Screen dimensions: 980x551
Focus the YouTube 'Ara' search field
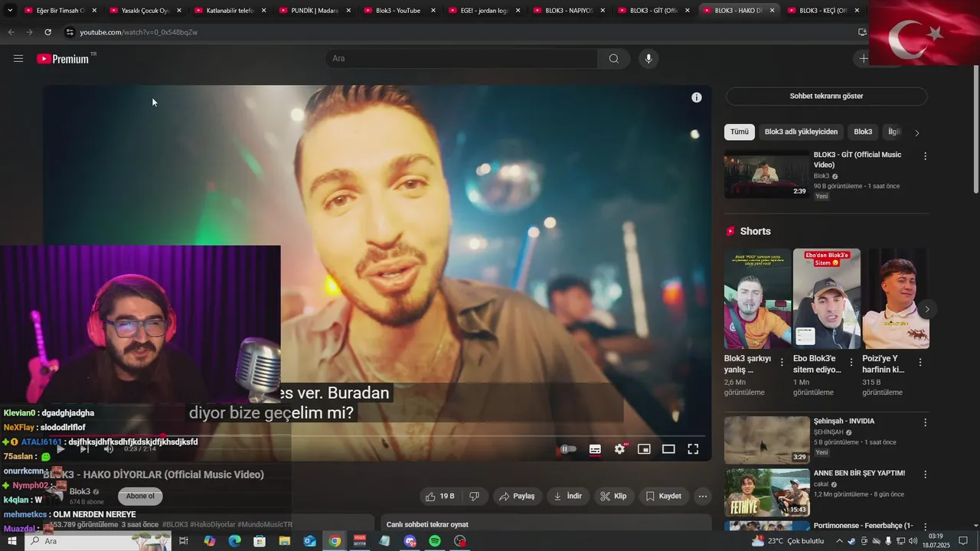(x=462, y=59)
